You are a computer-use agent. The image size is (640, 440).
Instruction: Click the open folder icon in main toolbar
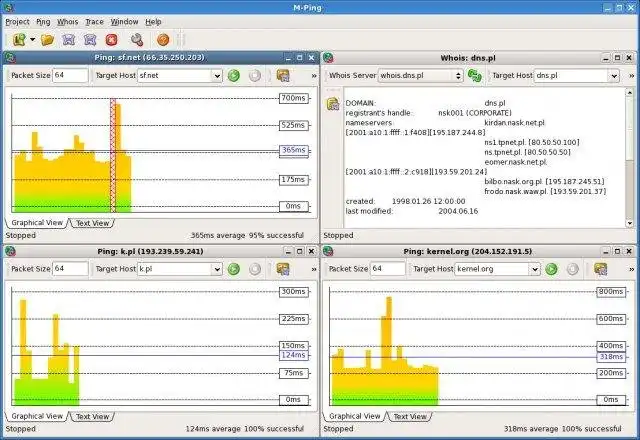[47, 40]
